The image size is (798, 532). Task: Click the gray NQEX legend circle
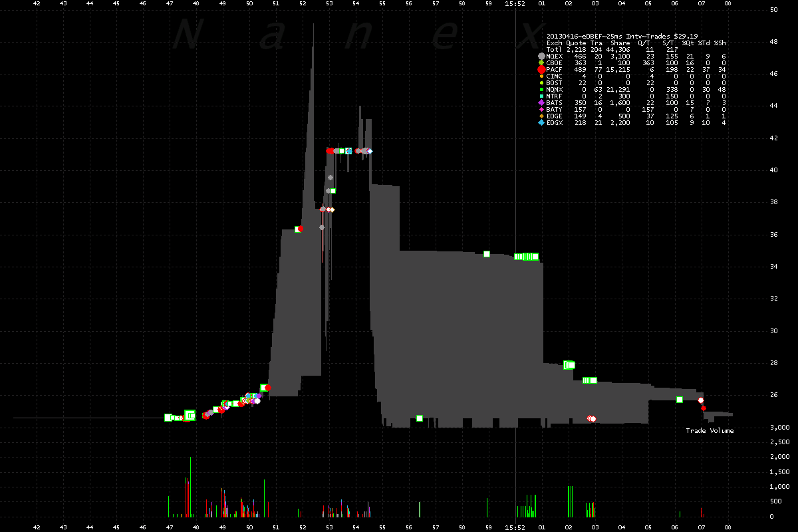click(x=541, y=57)
